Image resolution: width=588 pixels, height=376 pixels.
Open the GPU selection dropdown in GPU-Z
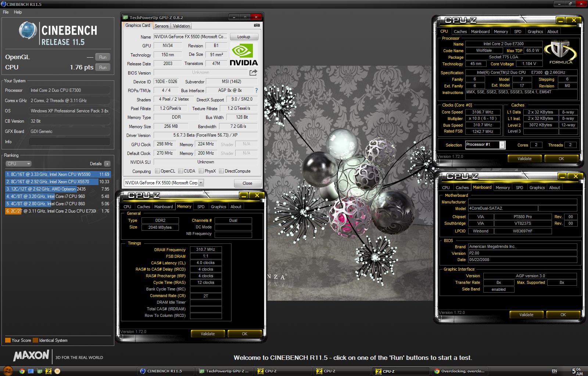point(201,183)
